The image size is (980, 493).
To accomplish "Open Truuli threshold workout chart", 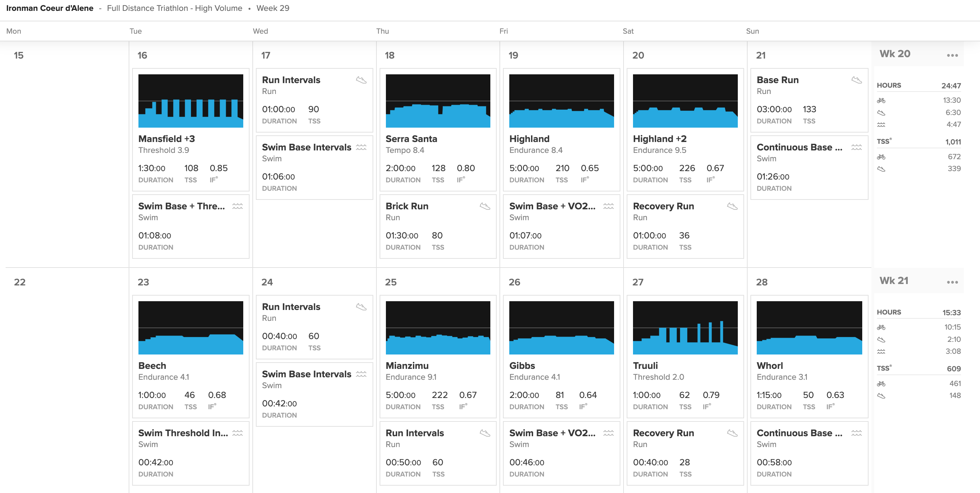I will [685, 328].
